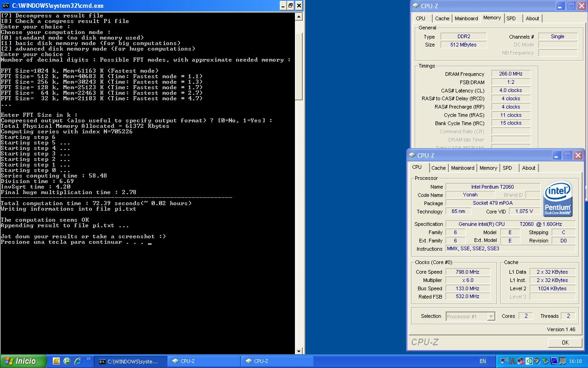The width and height of the screenshot is (588, 368).
Task: Click the round speaker-like tray icon
Action: click(x=537, y=361)
